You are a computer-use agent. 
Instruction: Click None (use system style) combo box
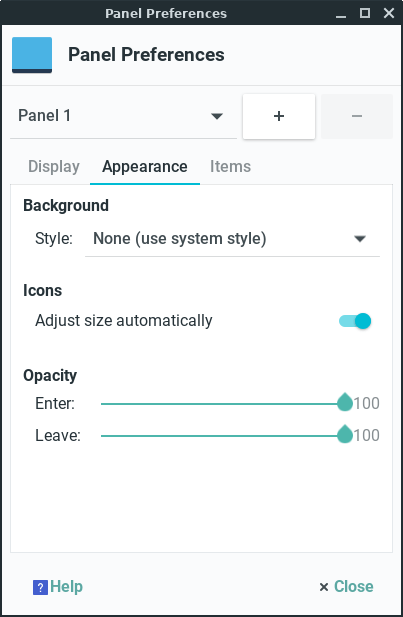pyautogui.click(x=233, y=239)
